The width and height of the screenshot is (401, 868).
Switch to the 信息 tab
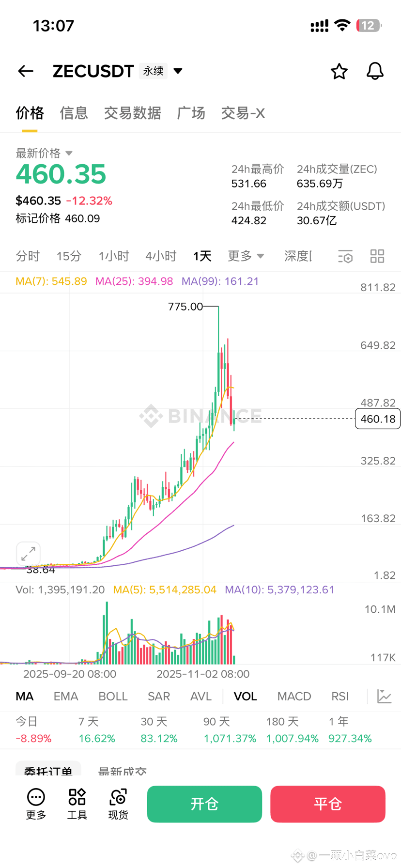(x=74, y=113)
